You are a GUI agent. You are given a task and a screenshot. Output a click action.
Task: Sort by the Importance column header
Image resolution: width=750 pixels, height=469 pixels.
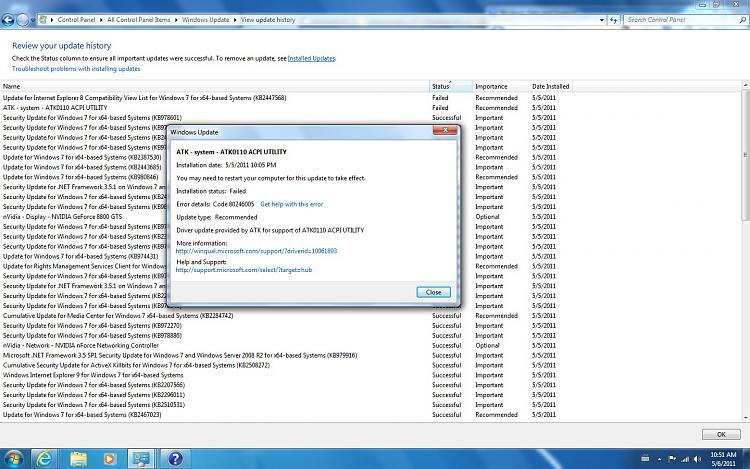501,87
